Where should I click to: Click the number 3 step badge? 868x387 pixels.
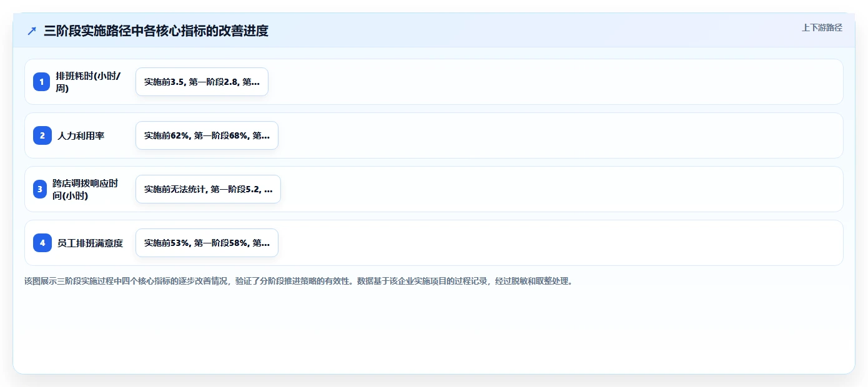coord(40,189)
